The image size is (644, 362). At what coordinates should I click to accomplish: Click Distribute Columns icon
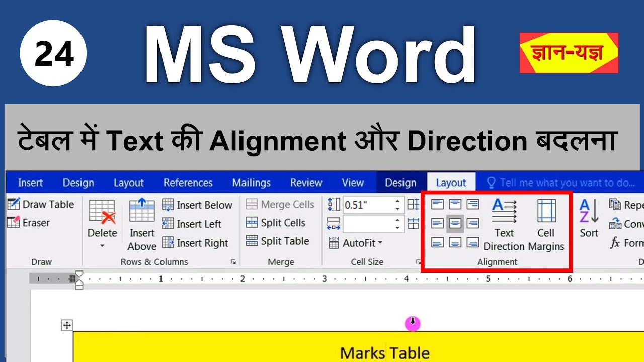pos(413,223)
